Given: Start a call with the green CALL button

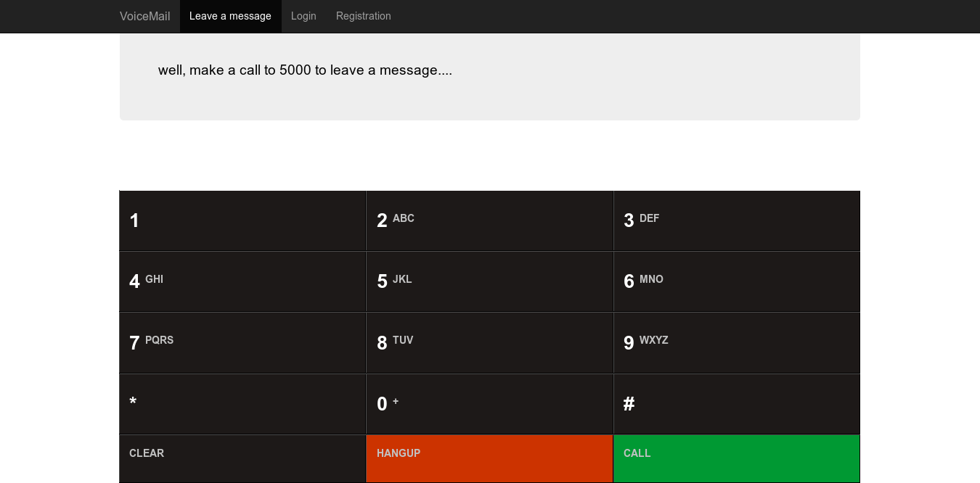Looking at the screenshot, I should [x=736, y=458].
